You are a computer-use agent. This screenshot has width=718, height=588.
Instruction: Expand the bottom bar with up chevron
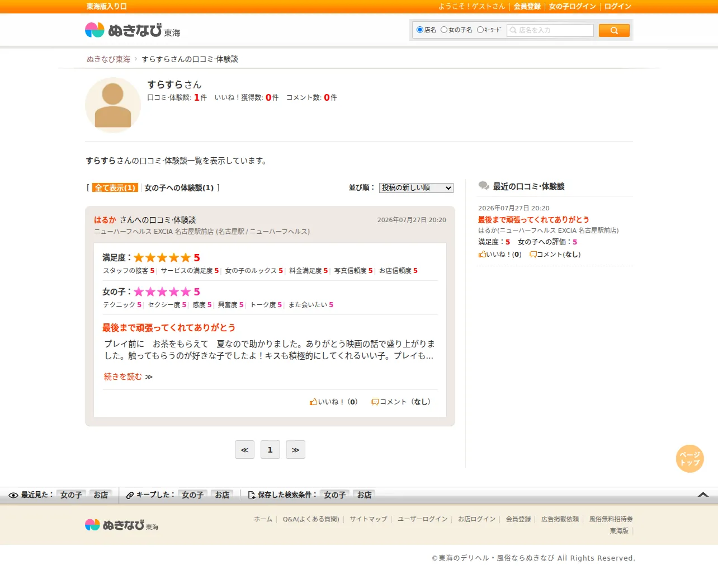pos(703,495)
